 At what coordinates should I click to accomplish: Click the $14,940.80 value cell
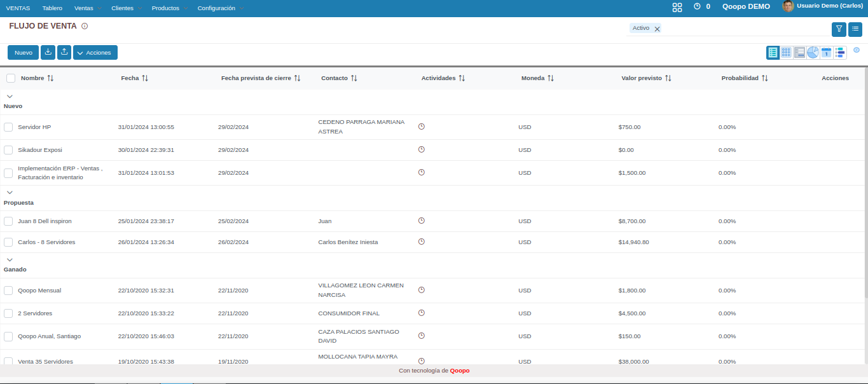tap(633, 242)
